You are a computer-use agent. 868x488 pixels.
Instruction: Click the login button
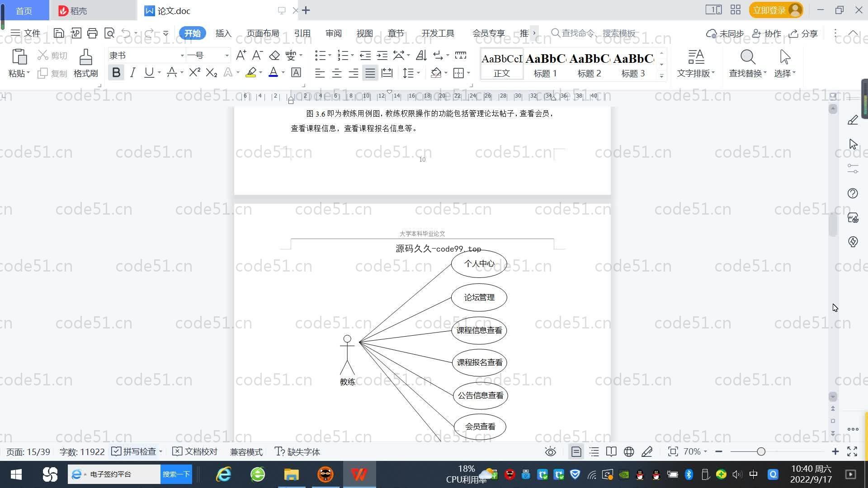click(x=776, y=10)
